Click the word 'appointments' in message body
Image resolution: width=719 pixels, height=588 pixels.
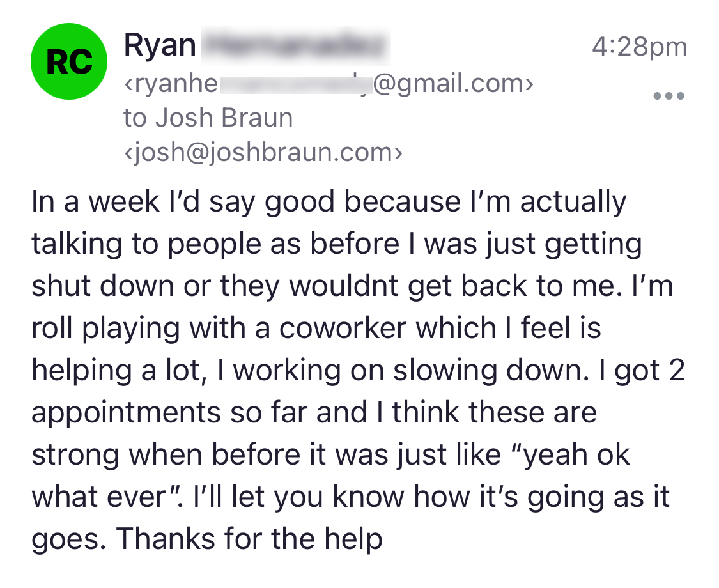point(126,413)
